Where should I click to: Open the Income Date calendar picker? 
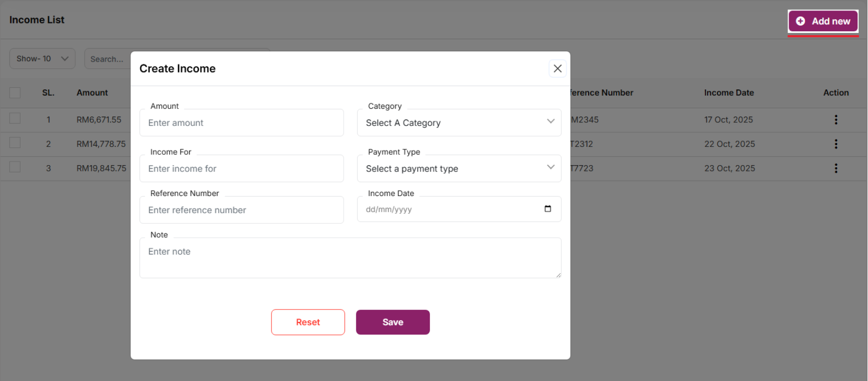(x=547, y=209)
